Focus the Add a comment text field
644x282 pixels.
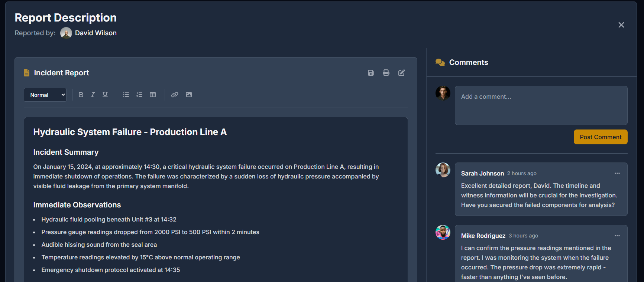[541, 105]
